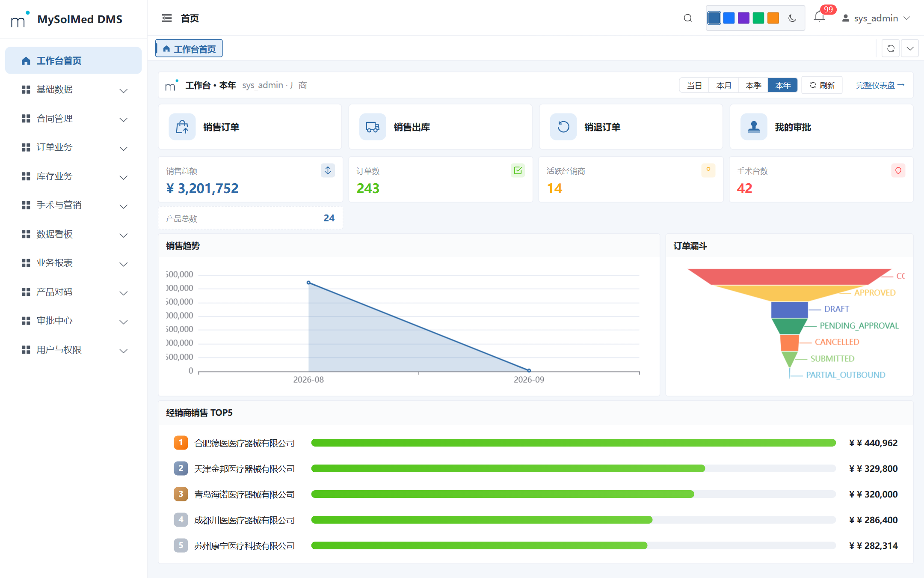Open 数据看板 sidebar menu
This screenshot has height=578, width=924.
74,234
